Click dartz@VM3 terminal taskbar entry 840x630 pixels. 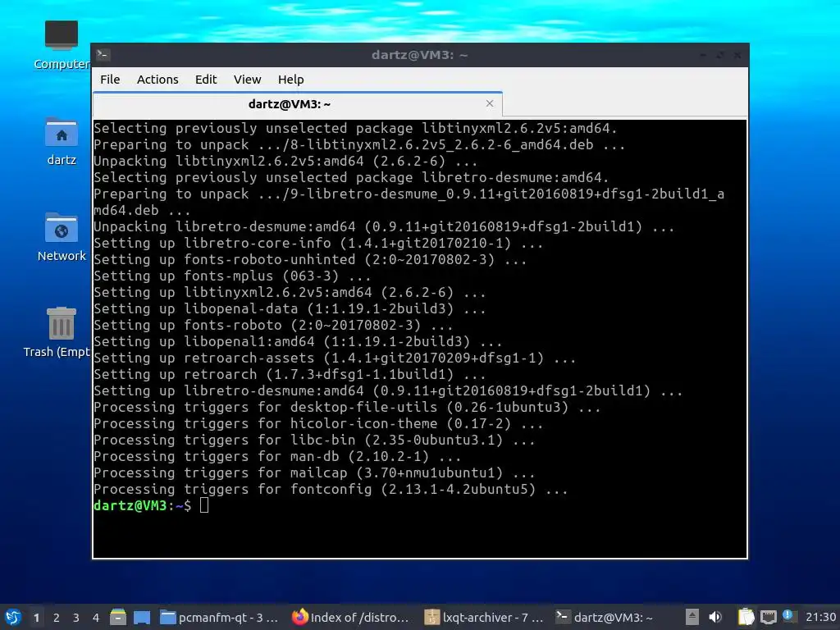(x=605, y=617)
